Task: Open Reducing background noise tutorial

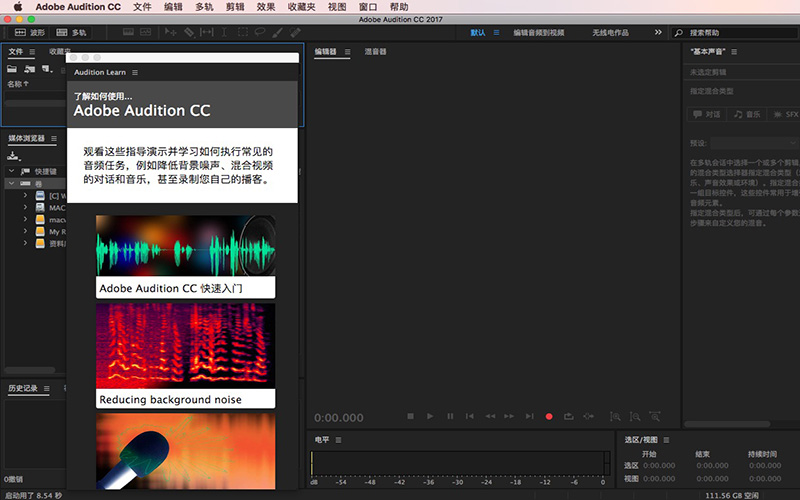Action: [x=186, y=356]
